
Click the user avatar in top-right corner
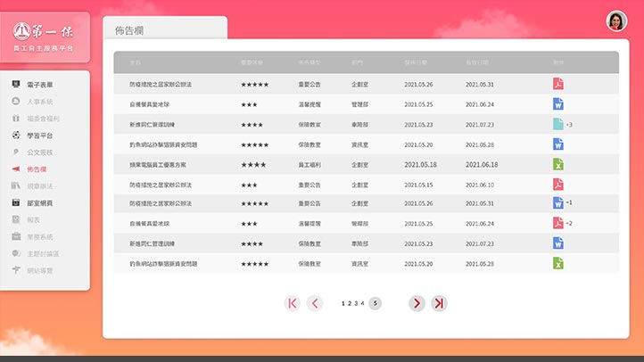tap(616, 21)
